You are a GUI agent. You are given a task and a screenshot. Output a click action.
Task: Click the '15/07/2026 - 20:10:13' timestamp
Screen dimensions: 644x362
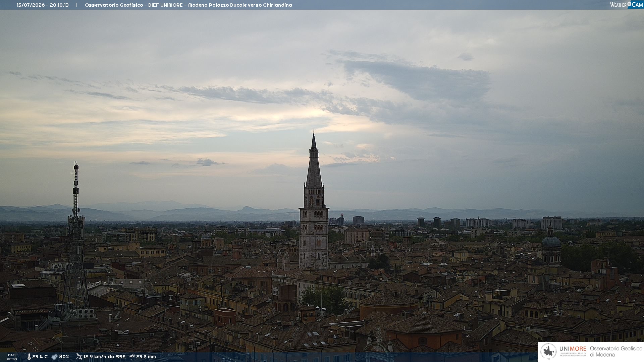[43, 5]
